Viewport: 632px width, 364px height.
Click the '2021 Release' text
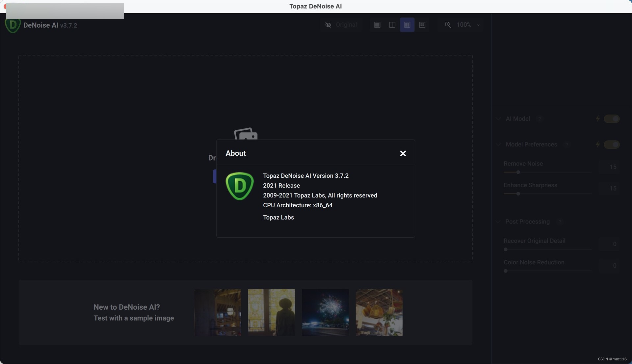coord(281,186)
